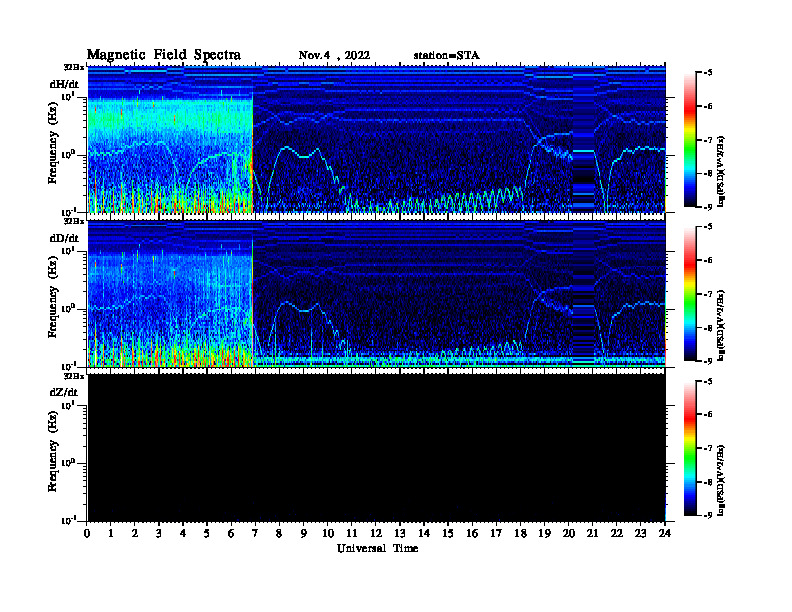This screenshot has height=612, width=792.
Task: Click the 10¹ frequency tick of dH/dt panel
Action: click(x=68, y=95)
